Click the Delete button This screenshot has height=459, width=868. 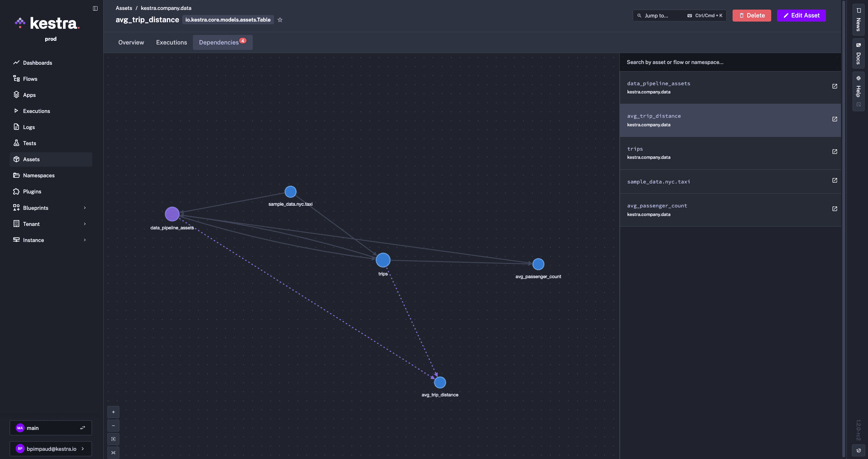[752, 15]
